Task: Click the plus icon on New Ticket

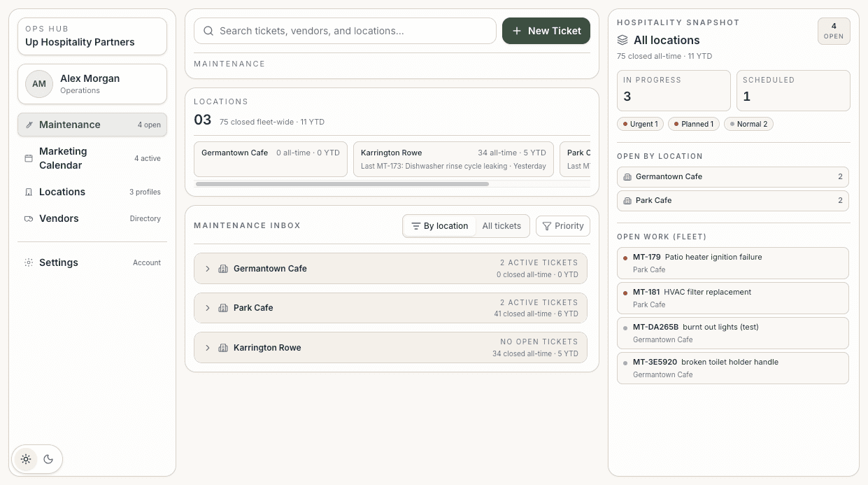Action: [x=517, y=31]
